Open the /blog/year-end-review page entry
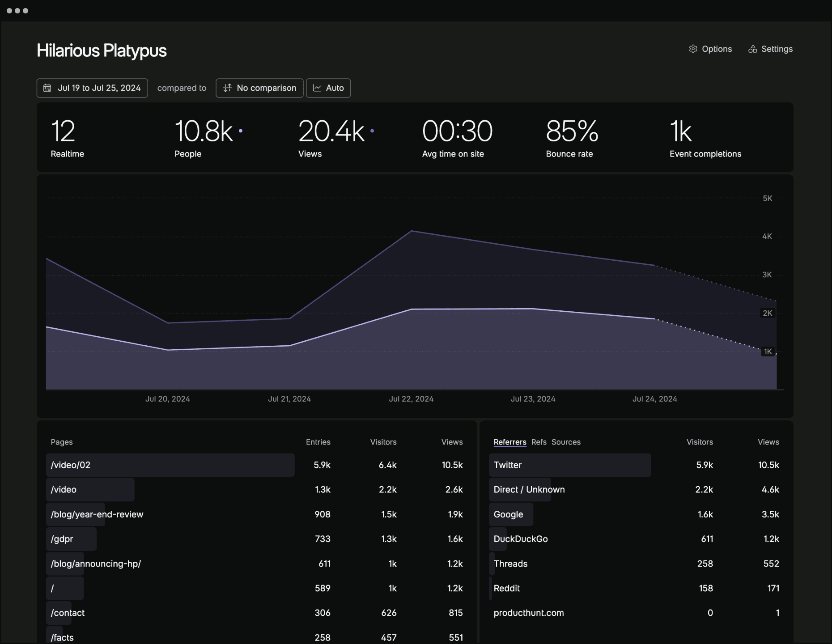This screenshot has width=832, height=644. 97,514
